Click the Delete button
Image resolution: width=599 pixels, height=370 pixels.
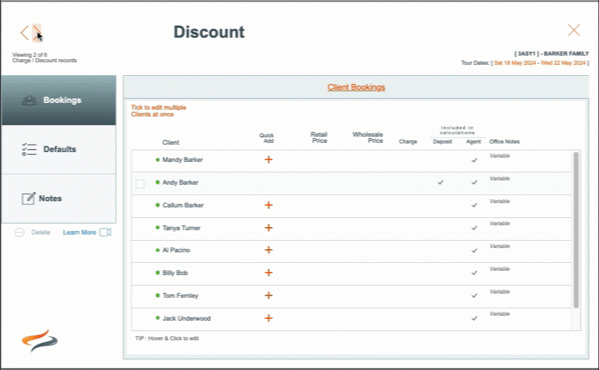[32, 232]
